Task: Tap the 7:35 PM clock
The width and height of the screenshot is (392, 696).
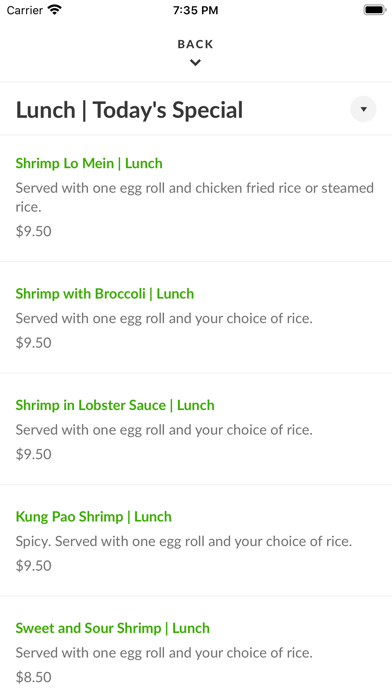Action: click(x=196, y=10)
